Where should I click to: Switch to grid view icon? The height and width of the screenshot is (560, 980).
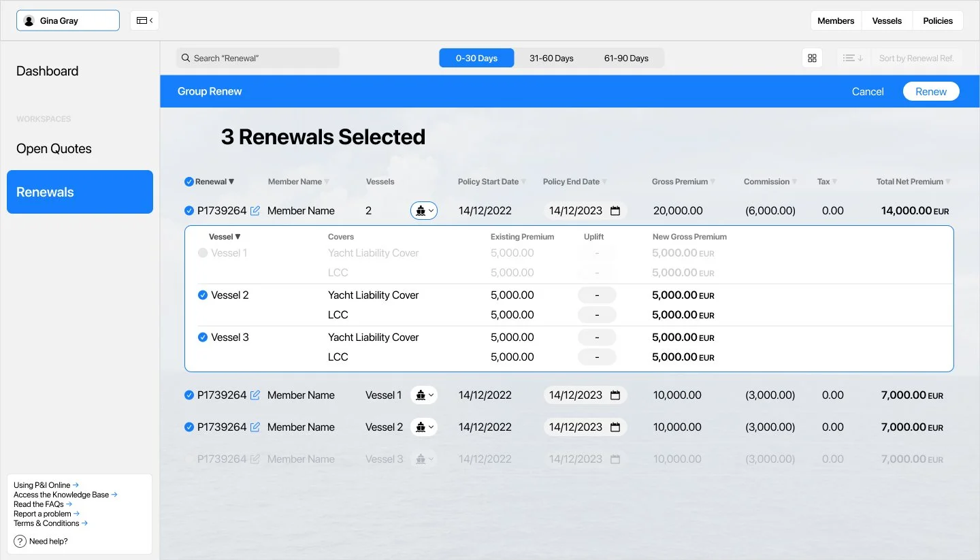[x=812, y=58]
